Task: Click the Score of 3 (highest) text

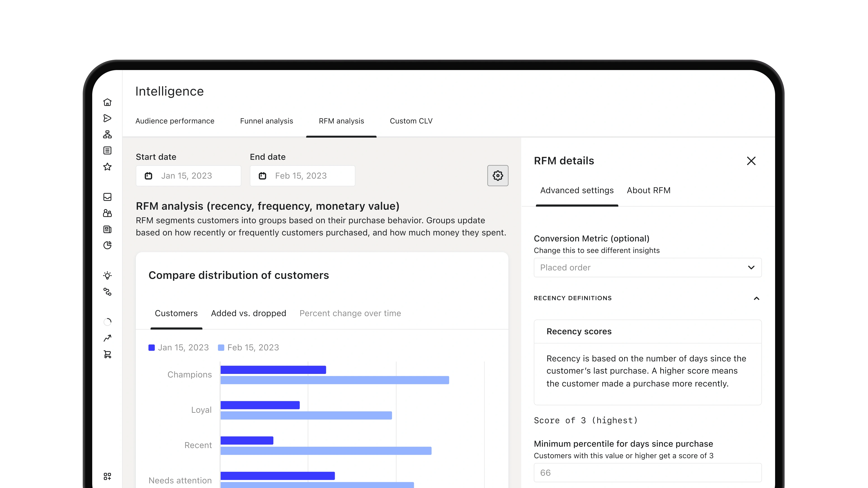Action: pos(586,420)
